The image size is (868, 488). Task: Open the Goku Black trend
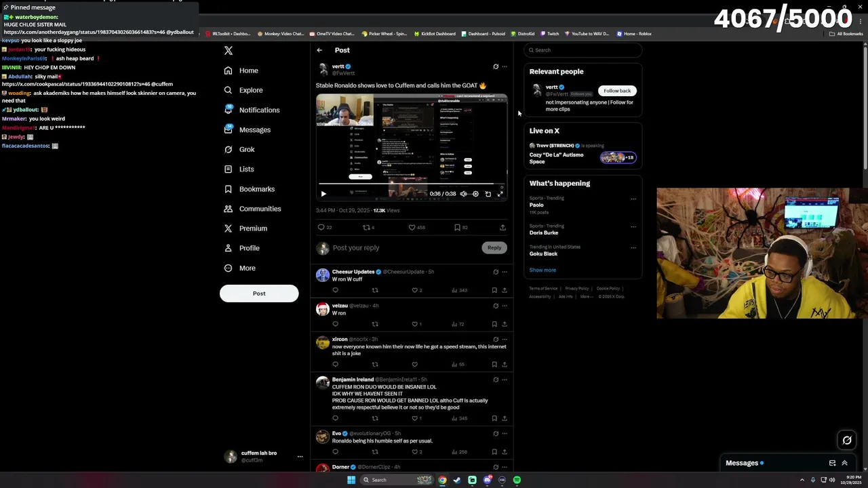(543, 253)
